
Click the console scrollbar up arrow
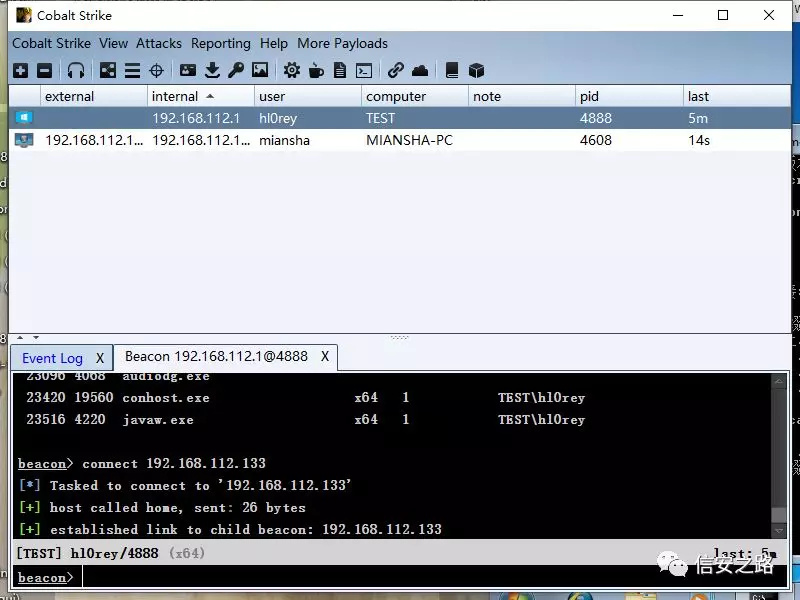779,381
